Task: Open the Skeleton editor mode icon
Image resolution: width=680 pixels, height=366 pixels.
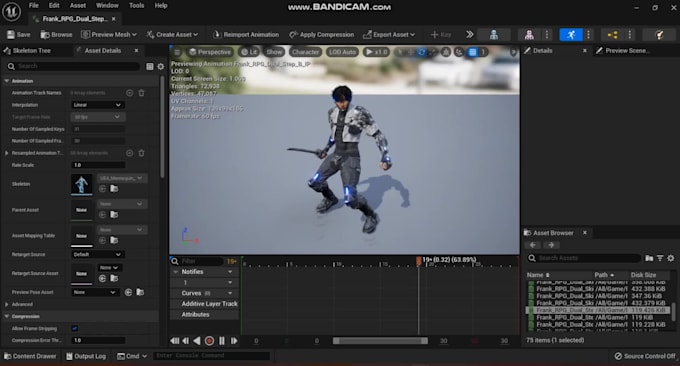Action: click(494, 35)
